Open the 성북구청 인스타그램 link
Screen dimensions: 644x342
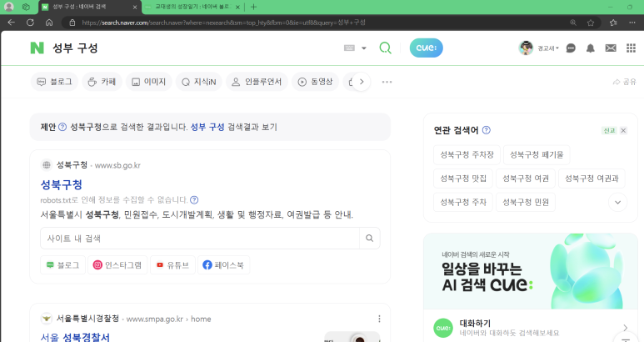tap(117, 265)
